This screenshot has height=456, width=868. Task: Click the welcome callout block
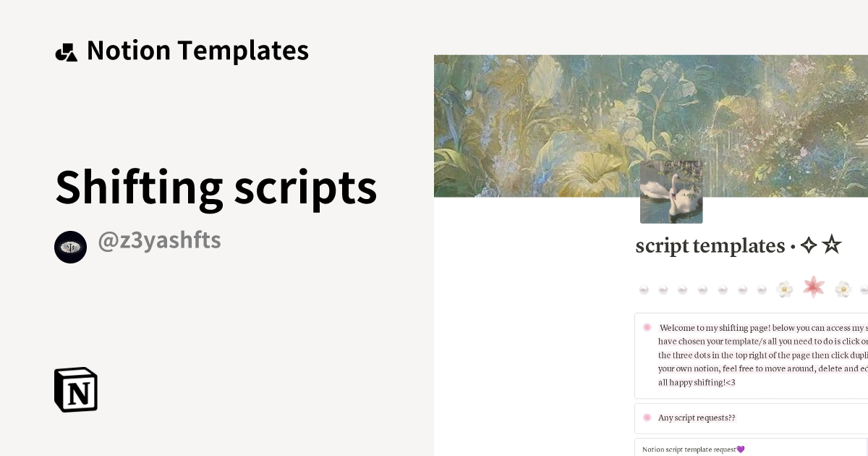(752, 355)
